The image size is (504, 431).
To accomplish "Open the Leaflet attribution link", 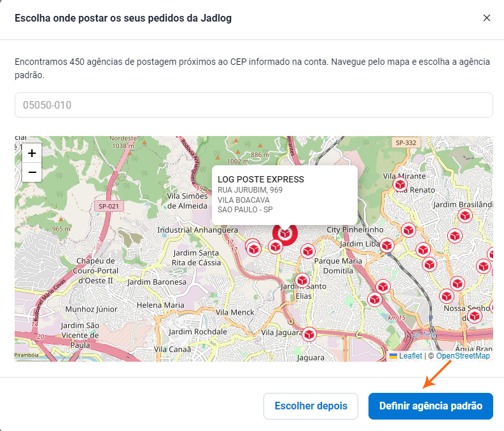I will tap(410, 356).
